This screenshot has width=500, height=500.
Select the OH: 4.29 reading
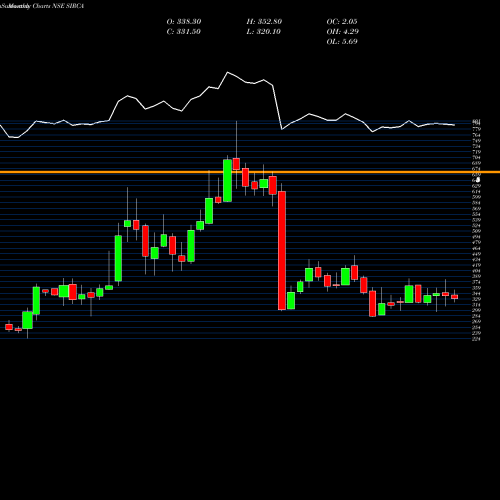point(342,32)
